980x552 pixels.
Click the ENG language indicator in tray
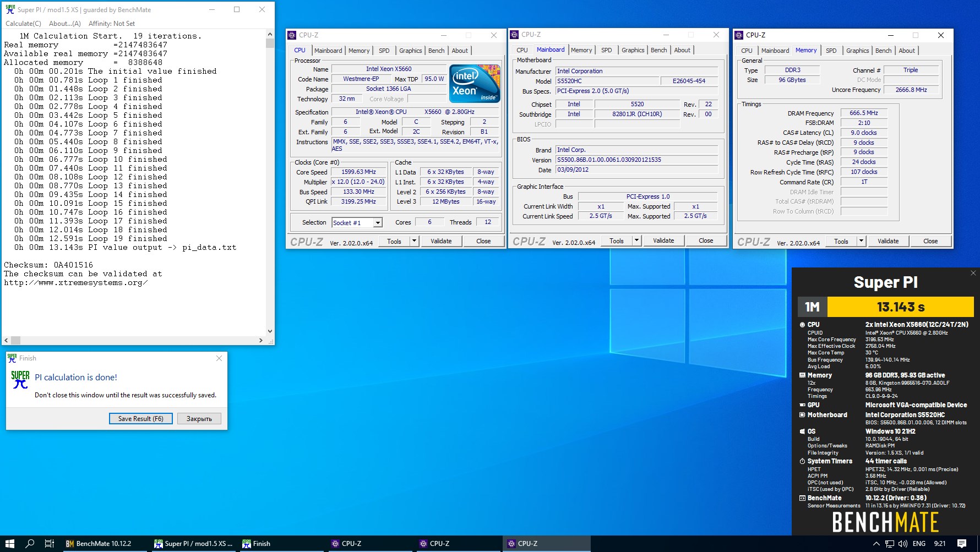pos(919,544)
